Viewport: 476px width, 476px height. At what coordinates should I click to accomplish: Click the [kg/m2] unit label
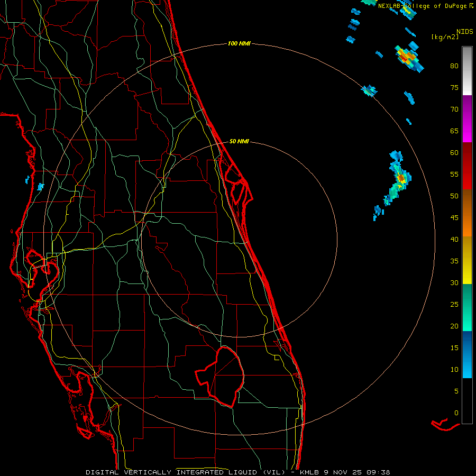[x=445, y=37]
